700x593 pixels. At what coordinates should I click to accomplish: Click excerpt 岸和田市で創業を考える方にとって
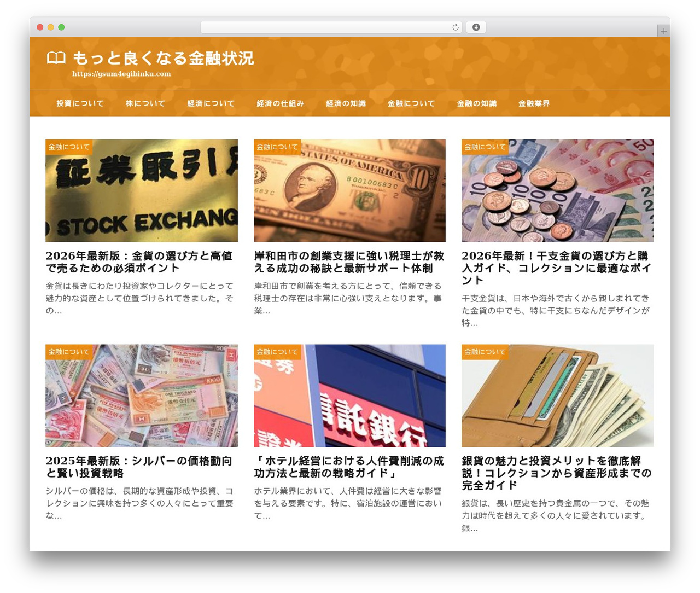(x=348, y=298)
